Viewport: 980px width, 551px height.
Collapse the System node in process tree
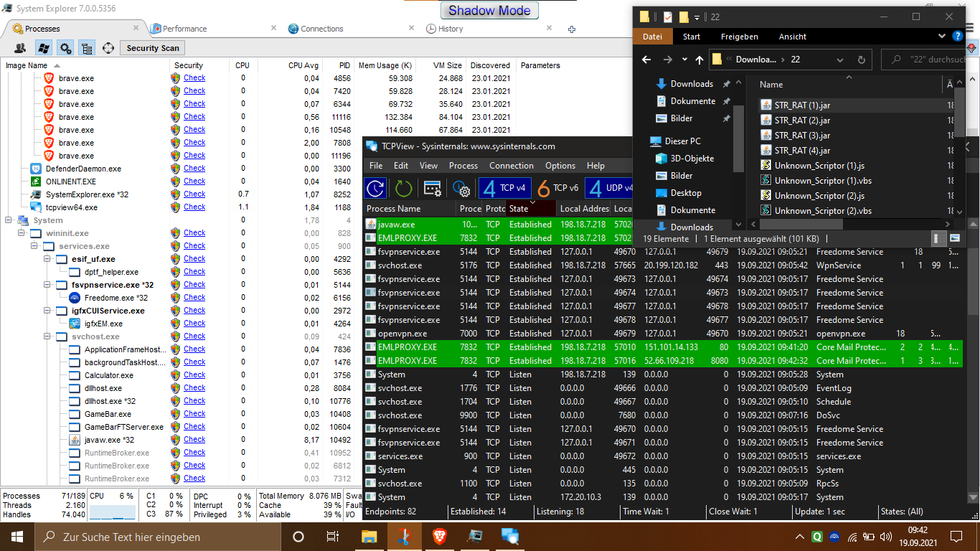[x=9, y=220]
